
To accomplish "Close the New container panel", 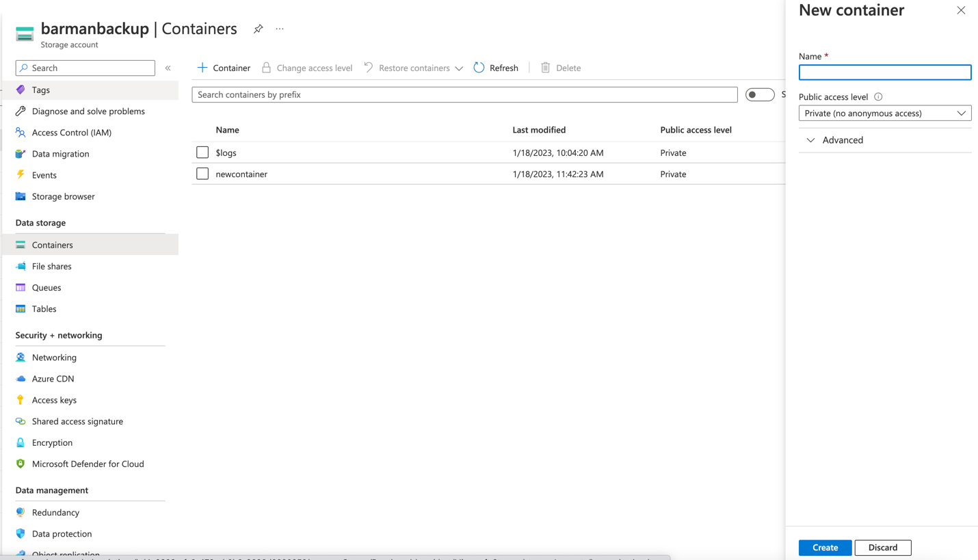I will point(961,10).
